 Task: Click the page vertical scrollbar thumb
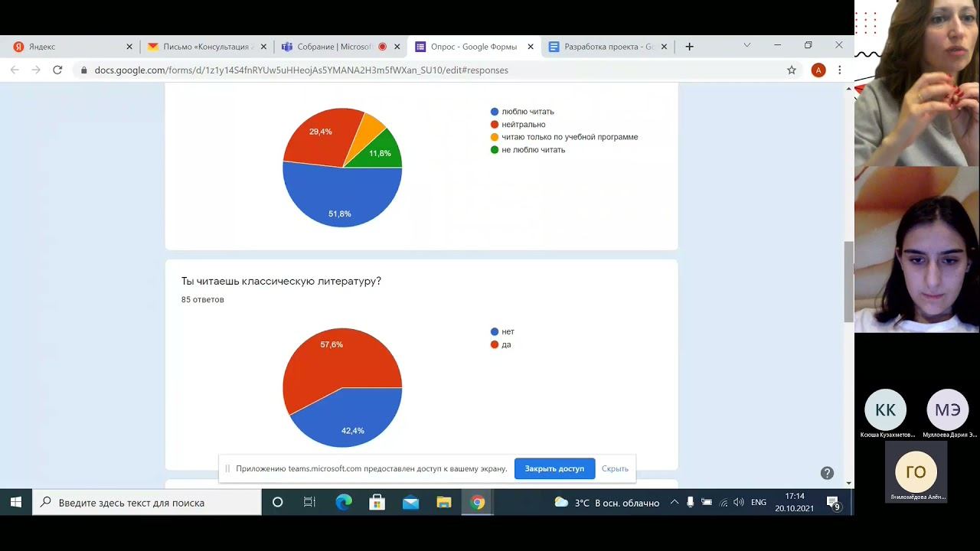[848, 282]
